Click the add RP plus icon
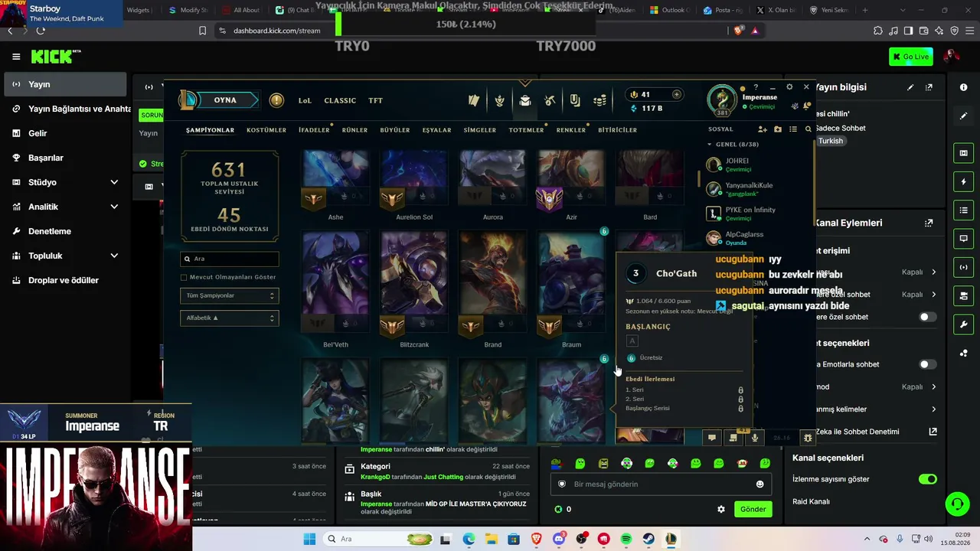 click(677, 94)
